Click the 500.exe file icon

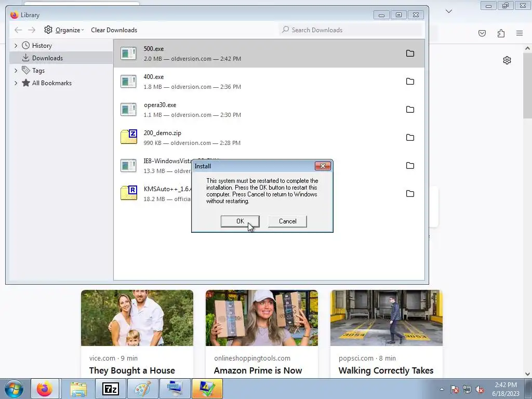click(129, 54)
